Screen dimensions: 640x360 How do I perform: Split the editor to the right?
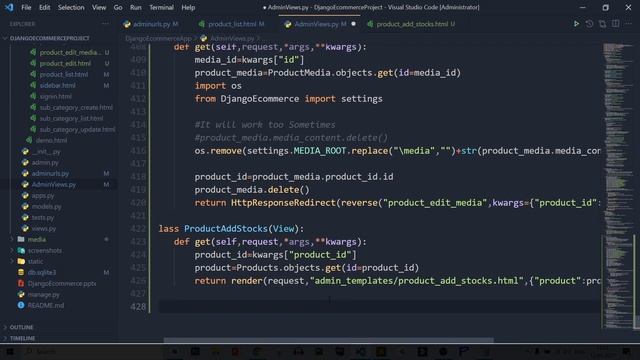(x=616, y=24)
